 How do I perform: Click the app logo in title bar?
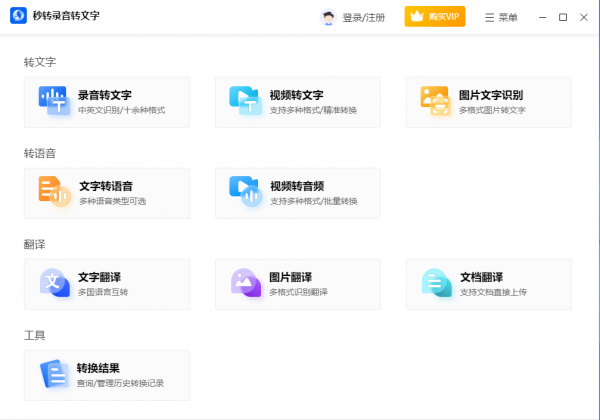click(x=17, y=17)
